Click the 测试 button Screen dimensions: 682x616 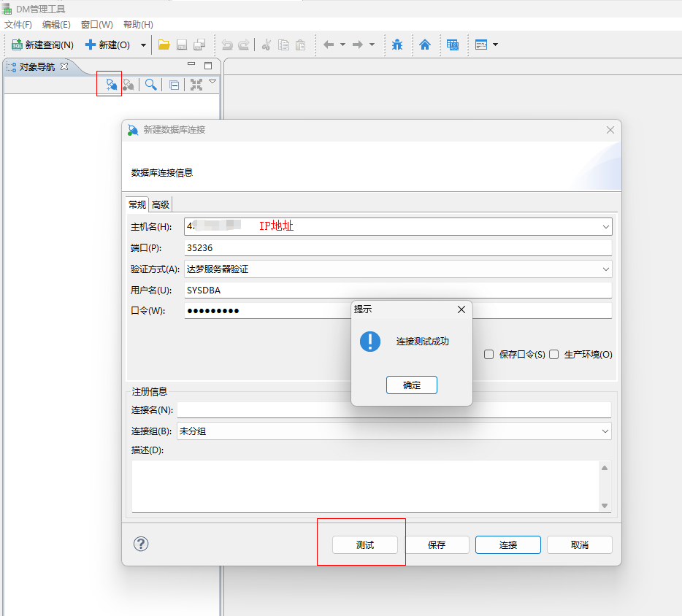point(364,544)
